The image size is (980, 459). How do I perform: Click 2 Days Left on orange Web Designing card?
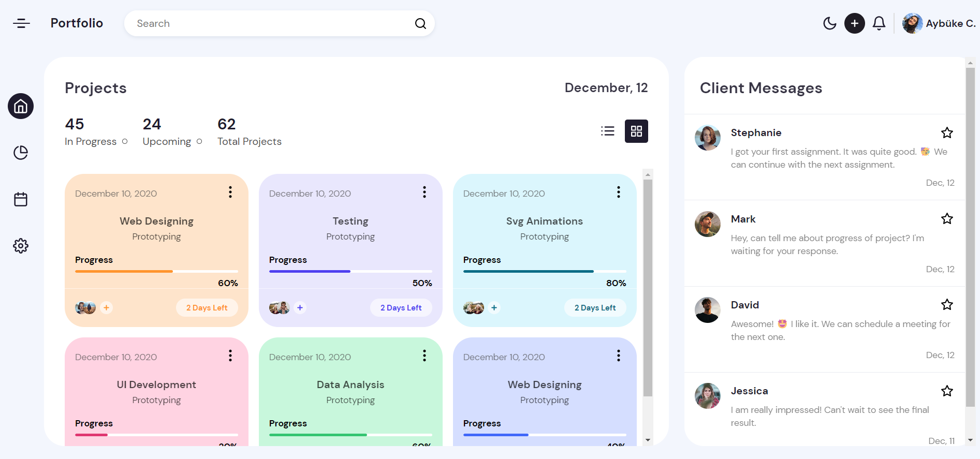click(x=207, y=307)
